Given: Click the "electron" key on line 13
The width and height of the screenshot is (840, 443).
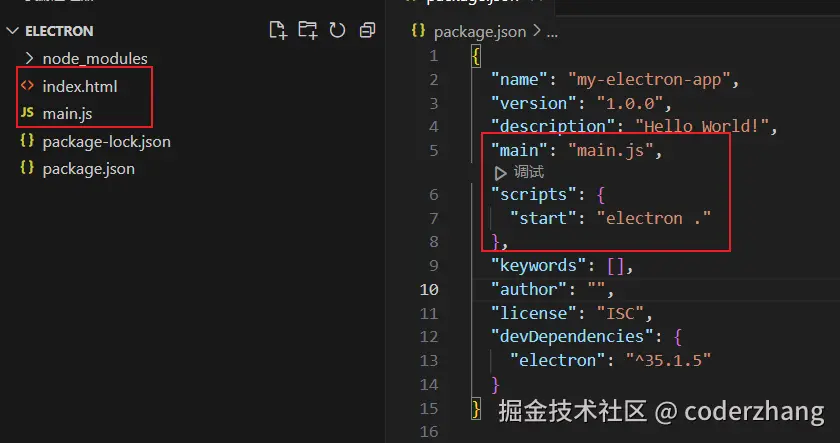Looking at the screenshot, I should click(557, 360).
